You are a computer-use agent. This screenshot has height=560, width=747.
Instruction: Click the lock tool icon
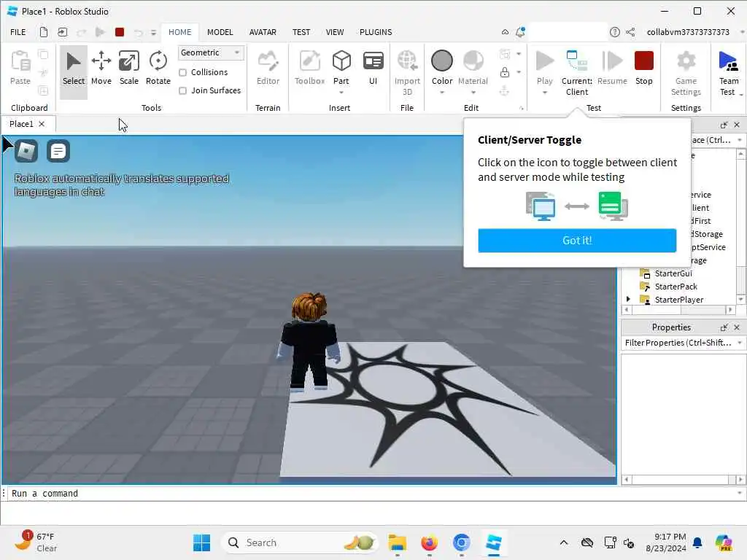point(505,72)
